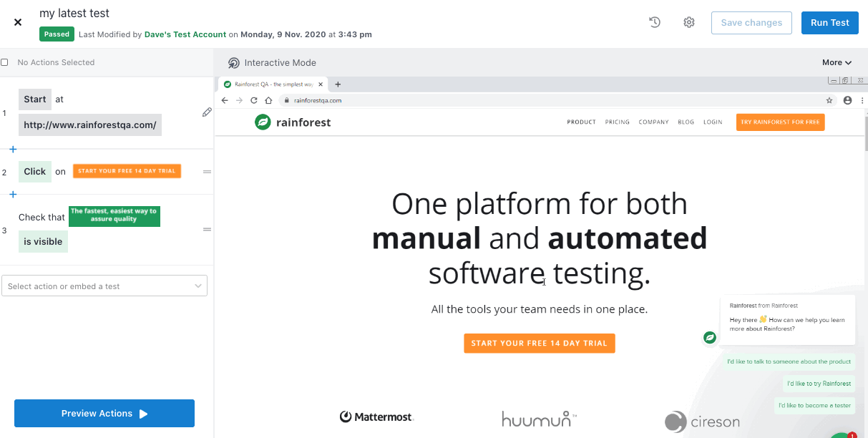Click the Save changes button
The height and width of the screenshot is (438, 868).
pos(751,22)
